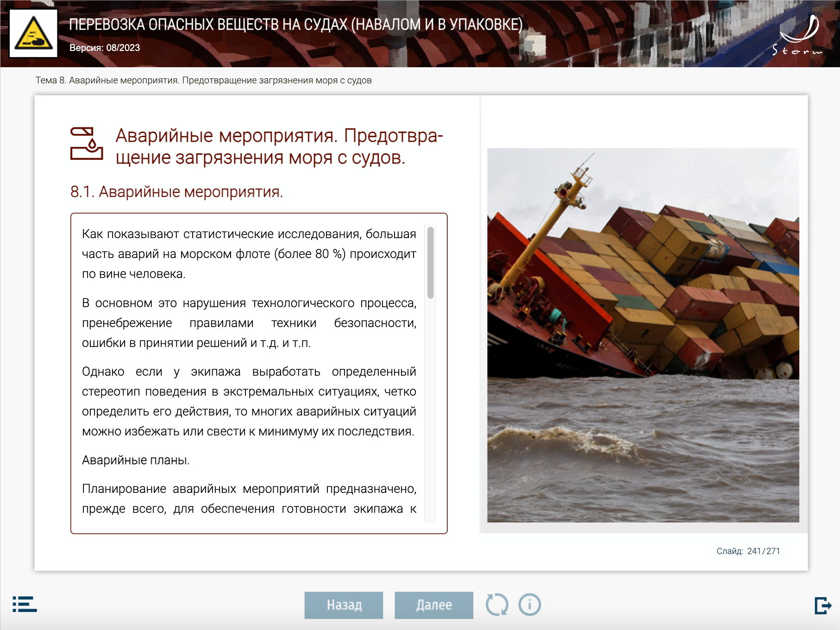Image resolution: width=840 pixels, height=630 pixels.
Task: Click the Storm company logo
Action: [798, 35]
